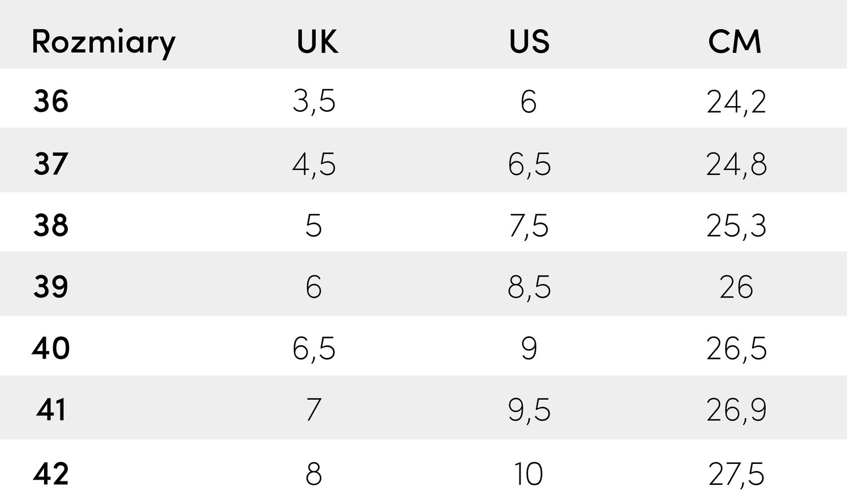Viewport: 847px width, 504px height.
Task: Click the 27,5 CM value
Action: pos(736,474)
